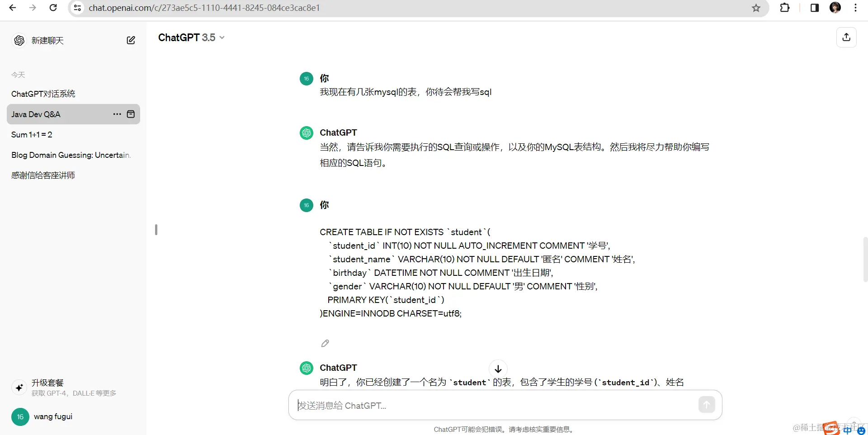The height and width of the screenshot is (435, 868).
Task: Open wang fugui account menu
Action: pos(73,416)
